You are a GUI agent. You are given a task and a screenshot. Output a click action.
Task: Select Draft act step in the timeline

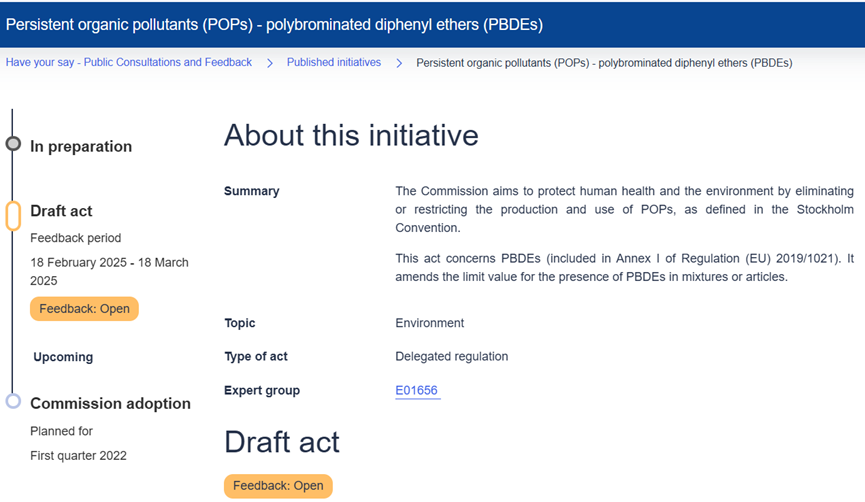[61, 211]
